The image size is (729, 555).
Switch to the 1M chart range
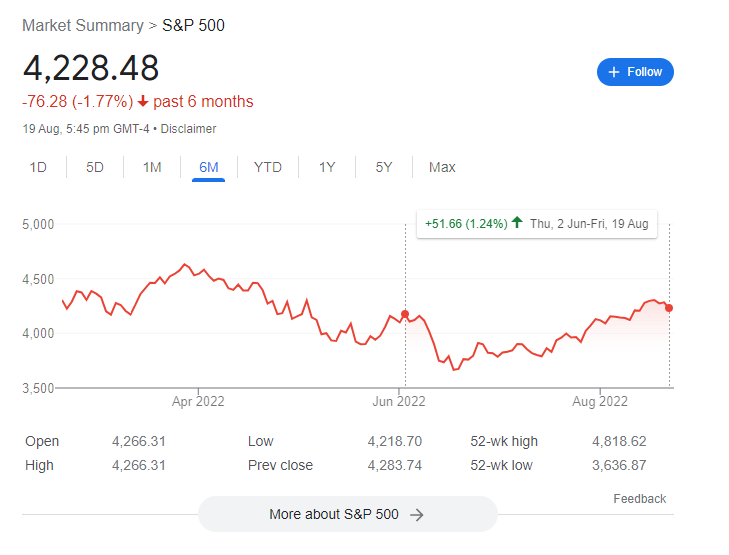pos(152,167)
